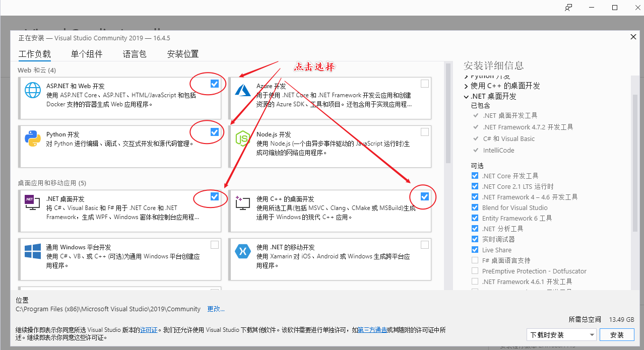Click the 安装 button
The height and width of the screenshot is (350, 644).
(616, 334)
